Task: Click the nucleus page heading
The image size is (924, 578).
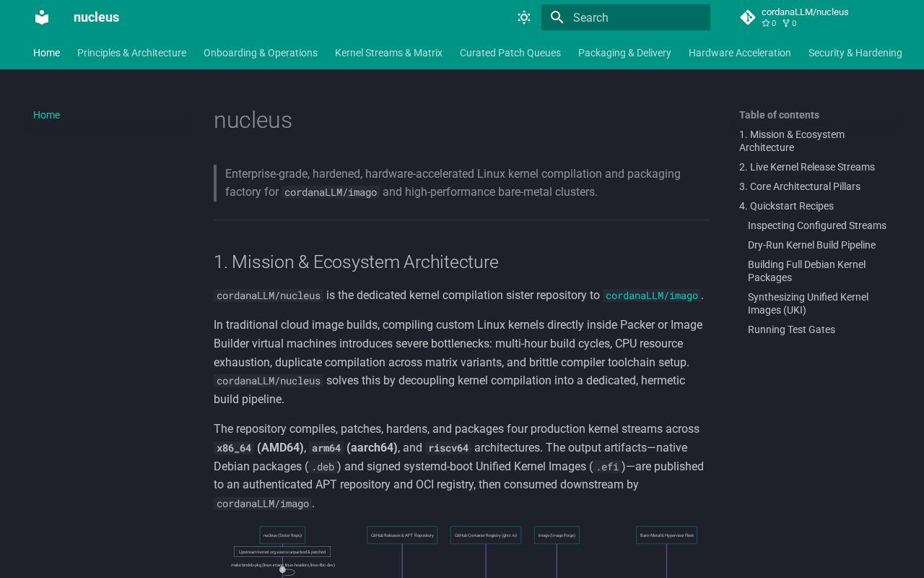Action: (253, 120)
